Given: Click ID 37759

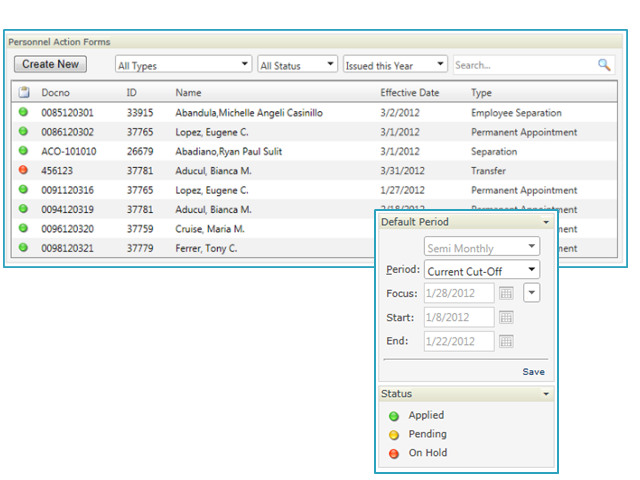Looking at the screenshot, I should point(140,229).
